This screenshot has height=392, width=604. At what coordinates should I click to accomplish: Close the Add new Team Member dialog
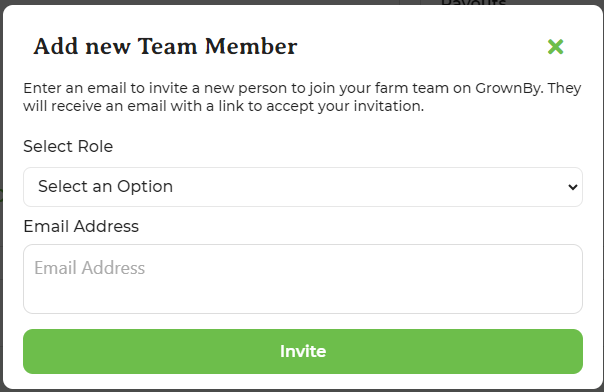click(x=555, y=47)
